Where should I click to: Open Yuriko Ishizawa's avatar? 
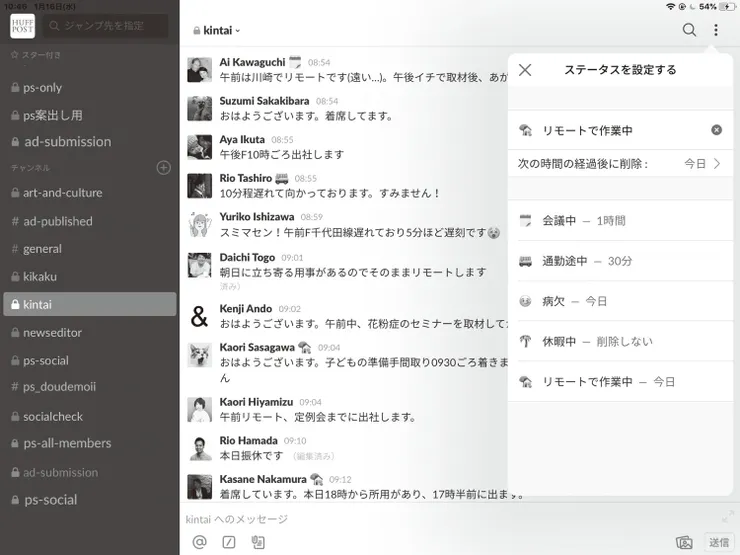[199, 225]
